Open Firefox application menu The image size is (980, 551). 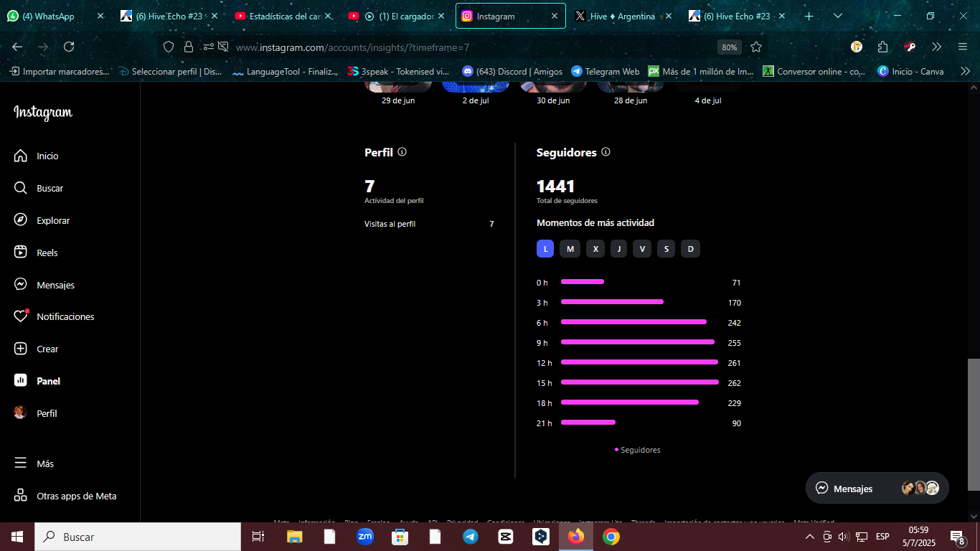click(963, 47)
